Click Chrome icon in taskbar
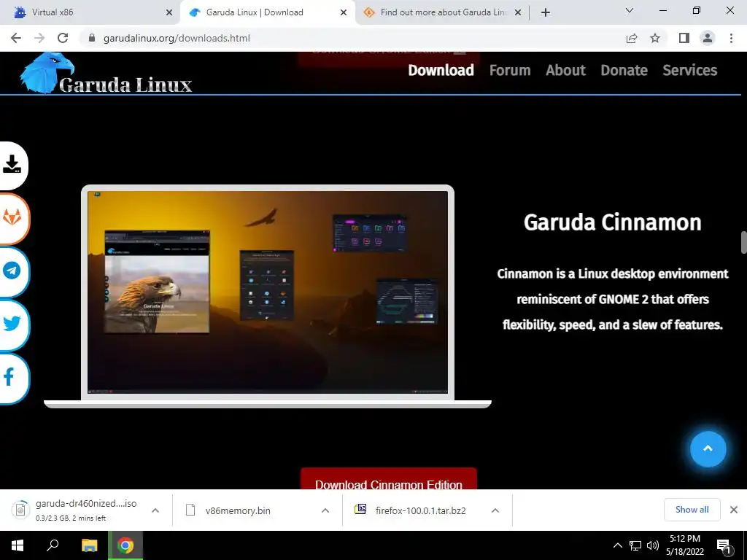Viewport: 747px width, 560px height. 125,545
